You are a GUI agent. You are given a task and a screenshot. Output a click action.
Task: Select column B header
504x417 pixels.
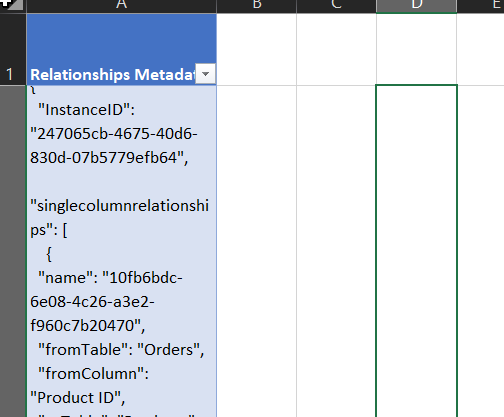click(x=257, y=6)
